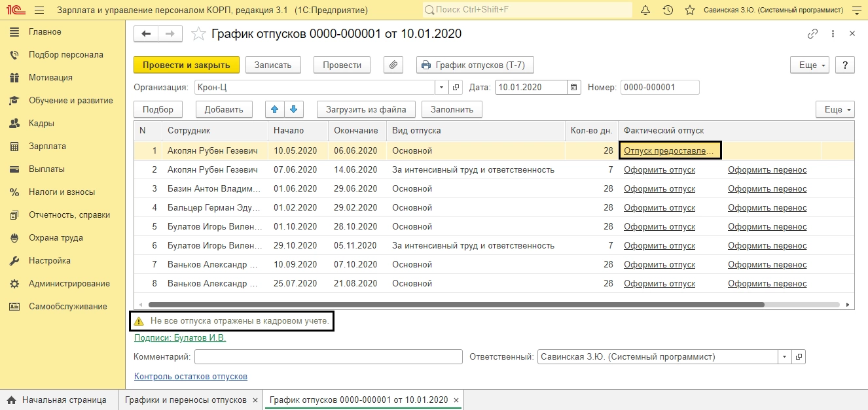Image resolution: width=868 pixels, height=410 pixels.
Task: Open the Зарплата sidebar section
Action: 47,146
